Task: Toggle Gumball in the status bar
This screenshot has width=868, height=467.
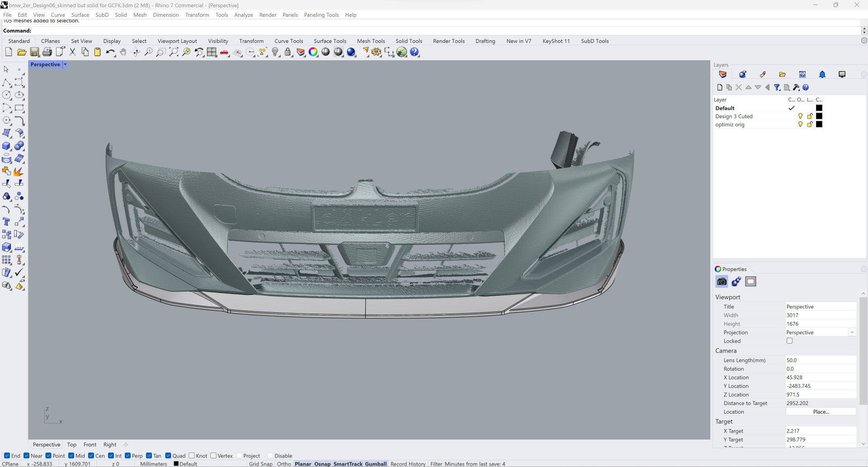Action: pyautogui.click(x=376, y=464)
